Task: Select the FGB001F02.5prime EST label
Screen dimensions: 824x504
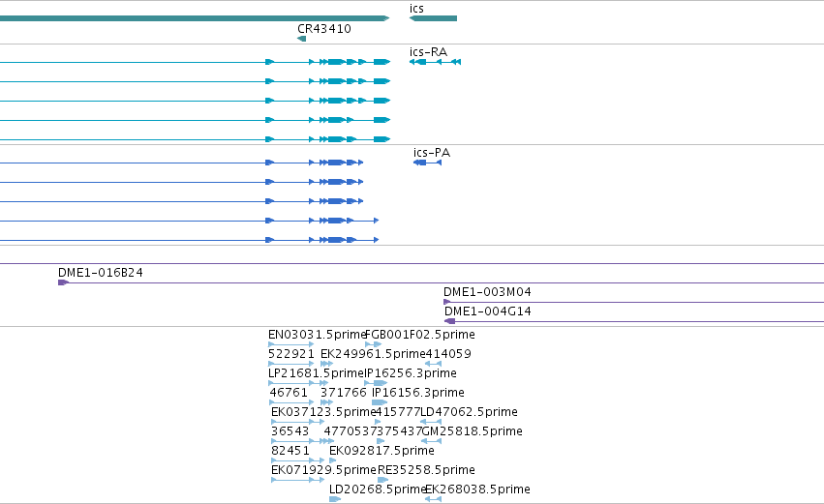Action: [420, 335]
